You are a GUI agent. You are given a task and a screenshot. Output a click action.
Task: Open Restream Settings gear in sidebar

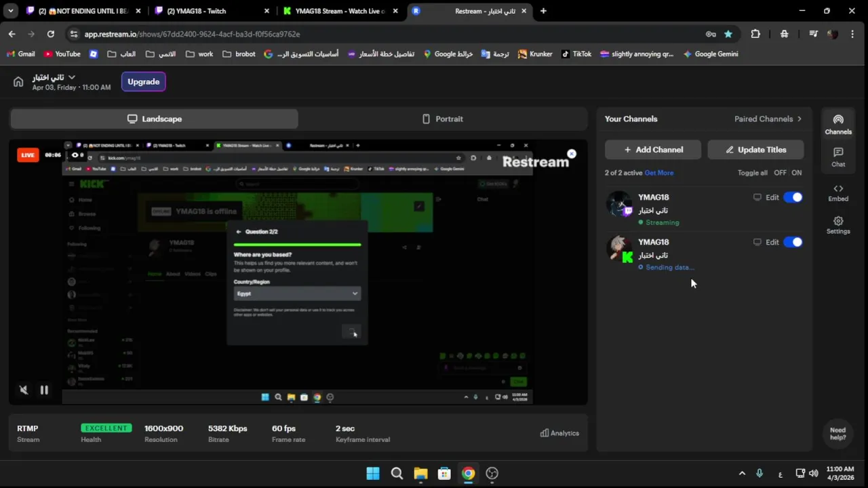click(838, 225)
